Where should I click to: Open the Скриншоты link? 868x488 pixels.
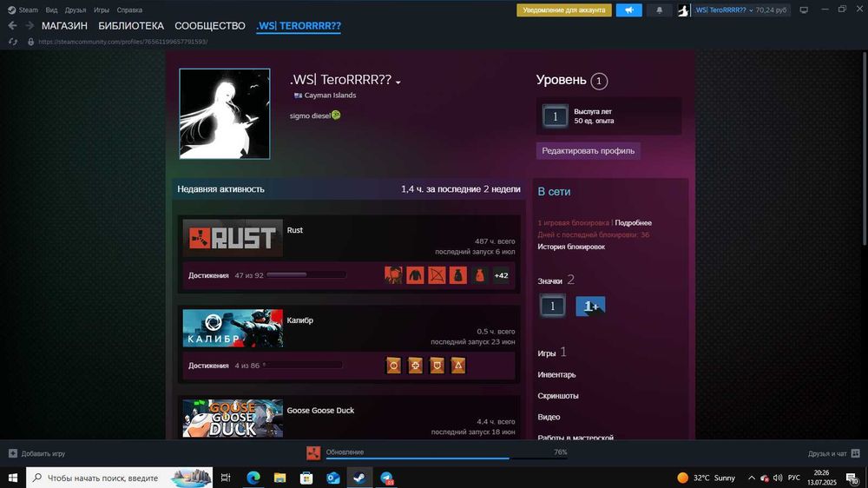pyautogui.click(x=558, y=395)
